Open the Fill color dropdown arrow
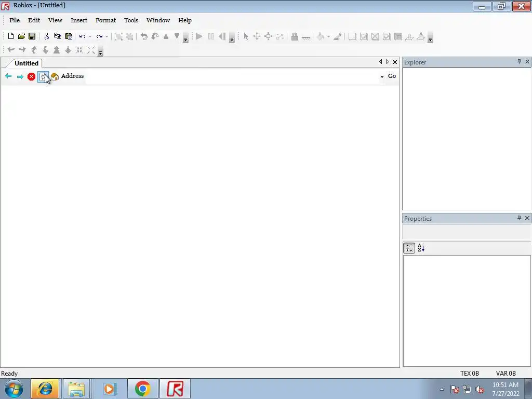This screenshot has height=399, width=532. tap(328, 37)
